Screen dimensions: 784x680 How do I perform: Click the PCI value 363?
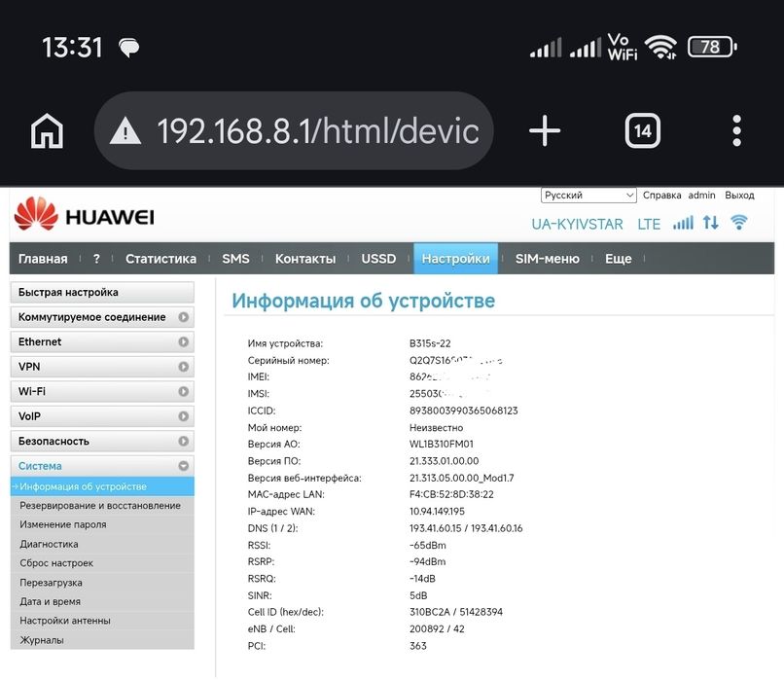click(x=418, y=646)
